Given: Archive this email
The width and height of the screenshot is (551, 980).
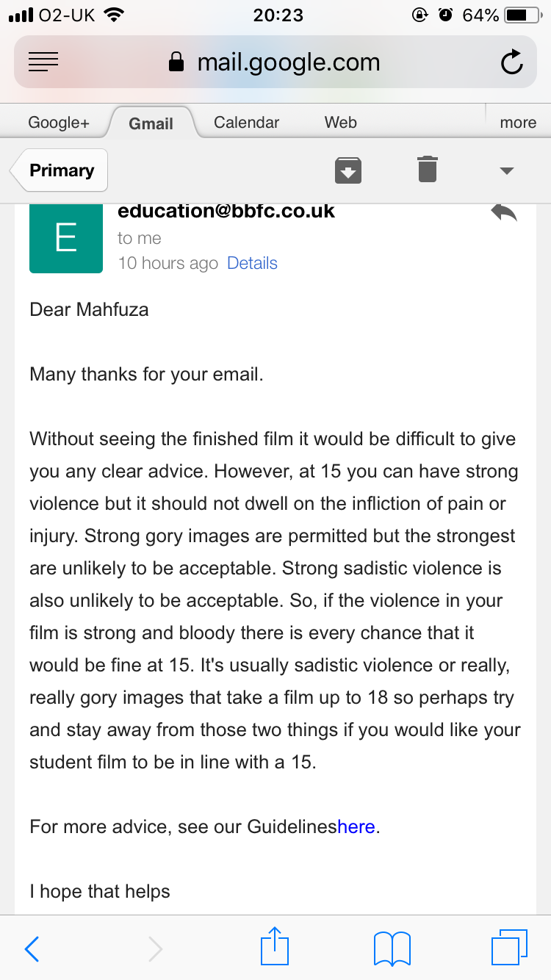Looking at the screenshot, I should point(347,170).
